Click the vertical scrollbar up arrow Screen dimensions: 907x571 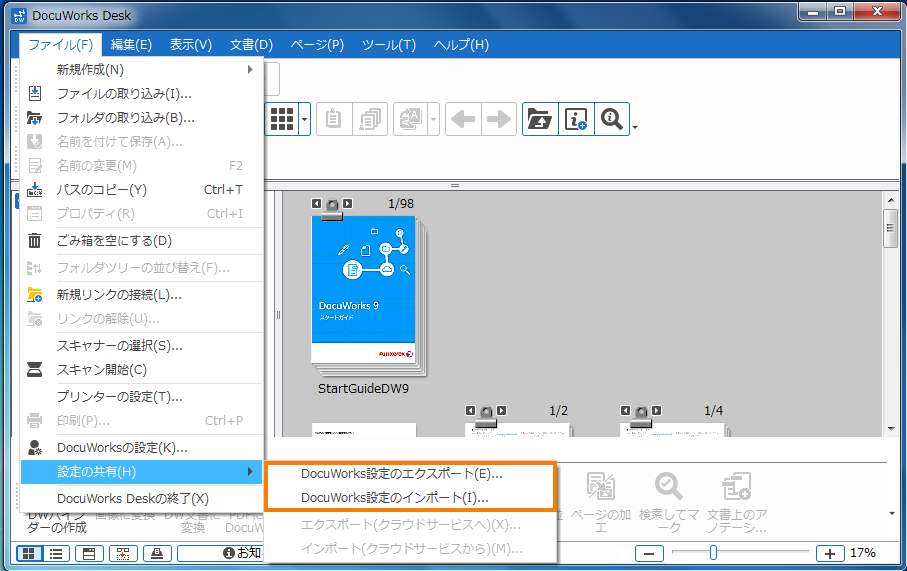pos(891,200)
